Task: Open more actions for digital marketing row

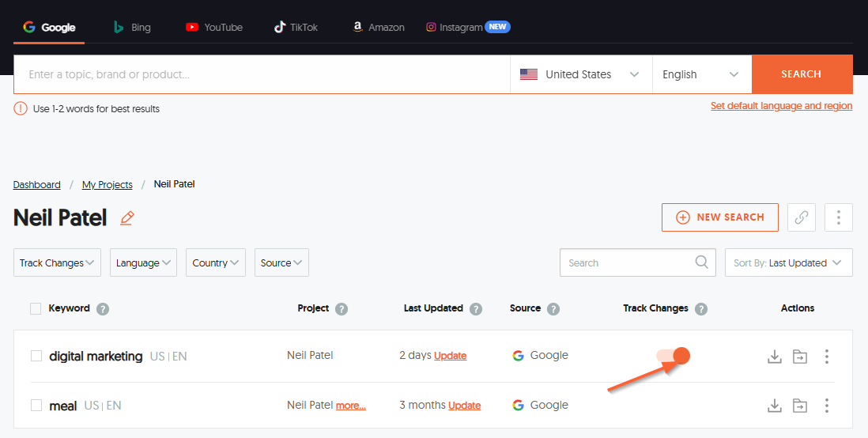Action: tap(827, 357)
